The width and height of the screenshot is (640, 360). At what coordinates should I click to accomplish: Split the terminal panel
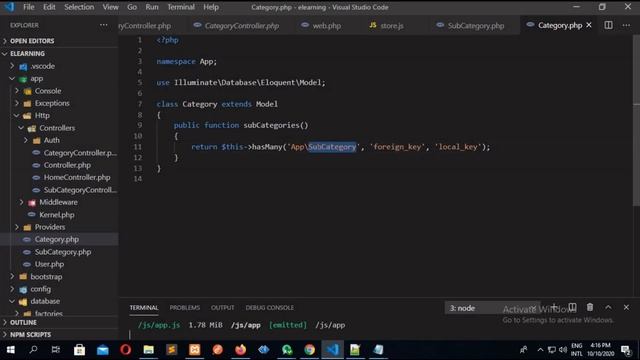[572, 307]
